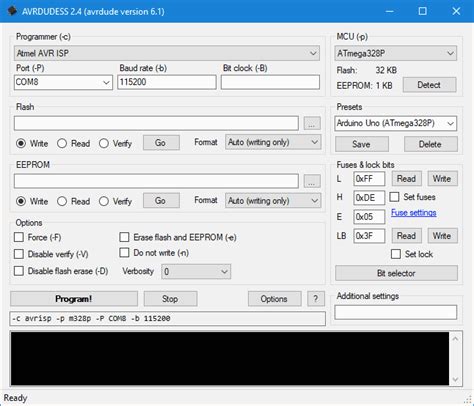Expand the Verbosity dropdown
The width and height of the screenshot is (474, 406).
pos(196,272)
